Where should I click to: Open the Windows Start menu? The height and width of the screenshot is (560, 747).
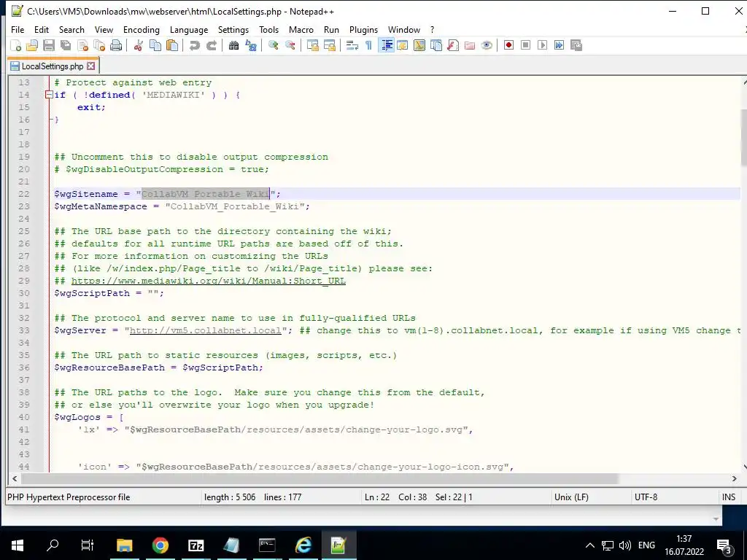click(18, 545)
